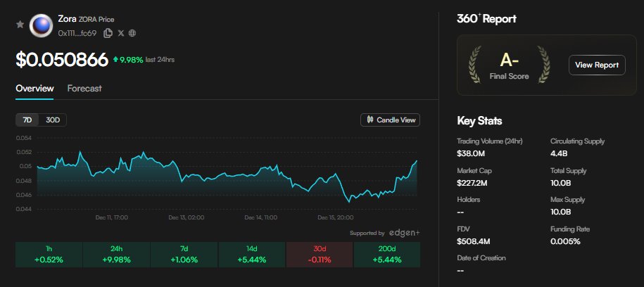Click the candlestick icon in Candle View
This screenshot has height=287, width=644.
370,120
